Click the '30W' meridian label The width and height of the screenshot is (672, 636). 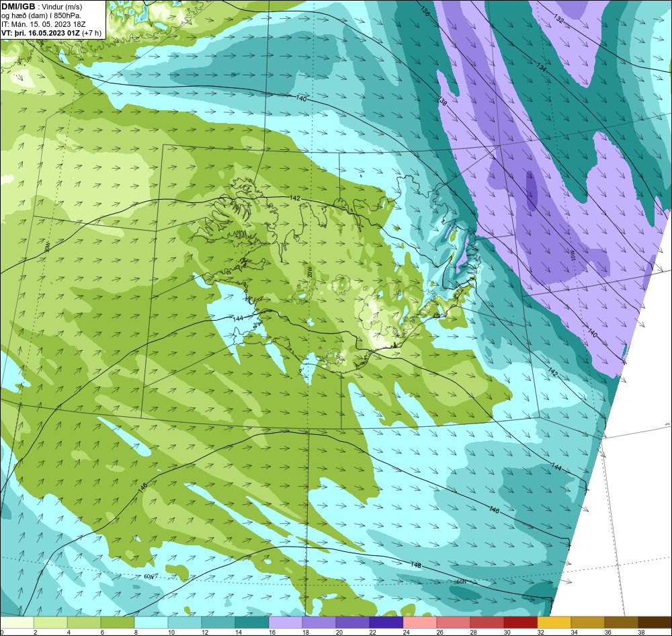tap(48, 246)
